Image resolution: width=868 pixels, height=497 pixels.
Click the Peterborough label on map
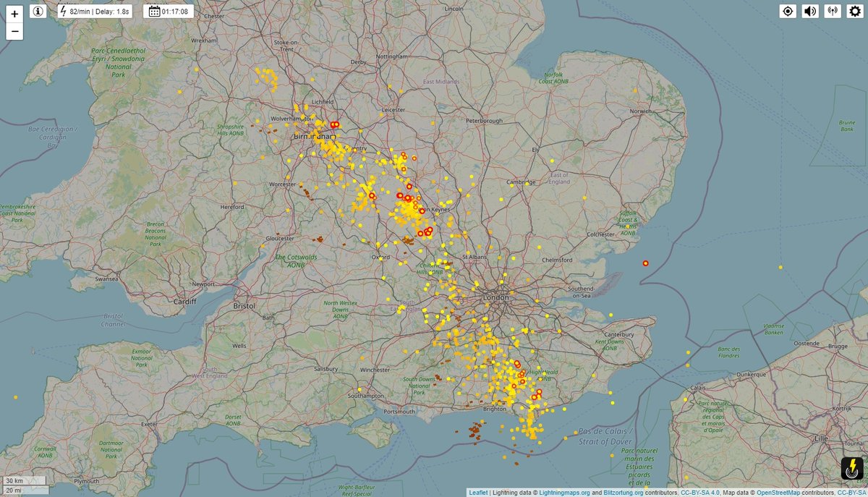point(484,120)
